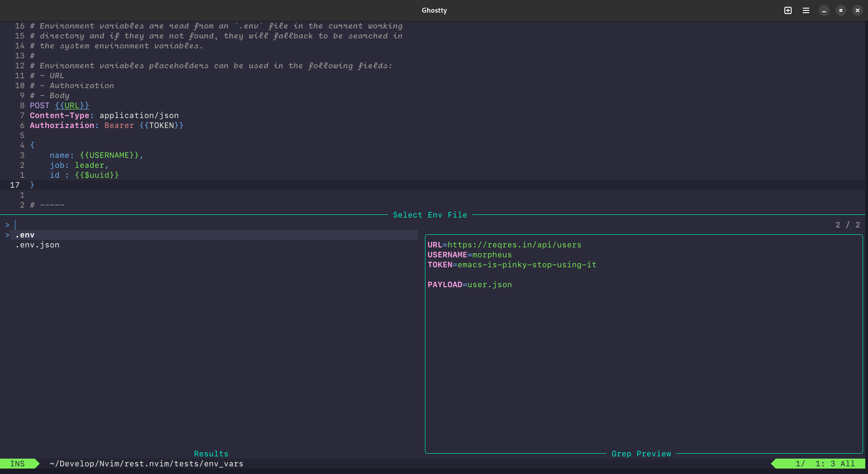Click the '# - URL' comment line
868x474 pixels.
47,76
